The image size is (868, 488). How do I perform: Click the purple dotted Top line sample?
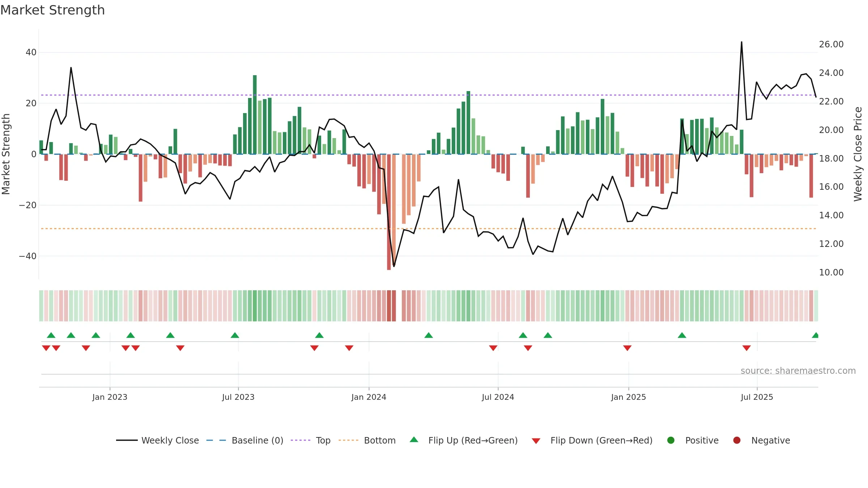click(301, 440)
